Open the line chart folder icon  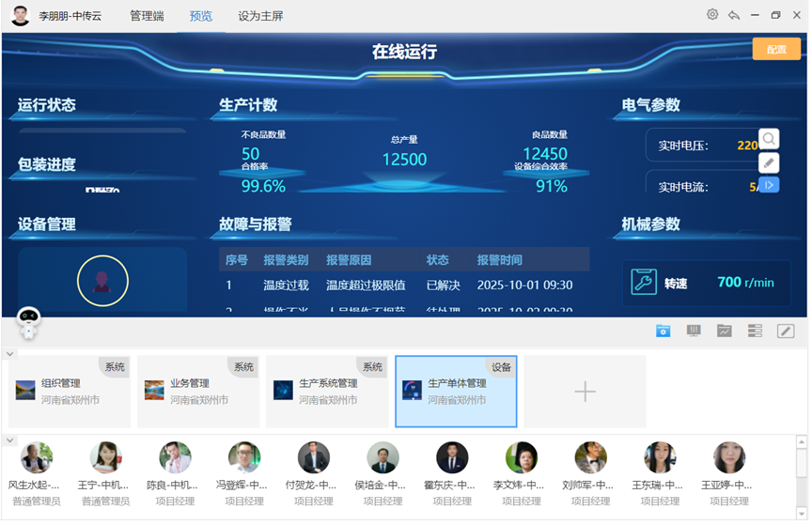click(x=724, y=332)
